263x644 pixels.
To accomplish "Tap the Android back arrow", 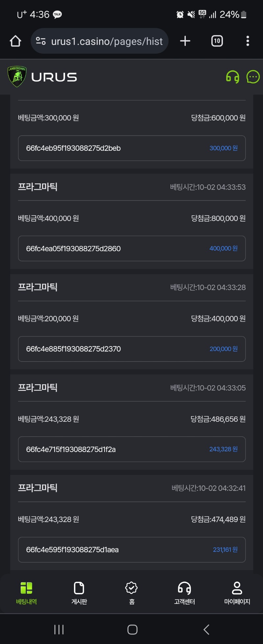I will [x=206, y=630].
